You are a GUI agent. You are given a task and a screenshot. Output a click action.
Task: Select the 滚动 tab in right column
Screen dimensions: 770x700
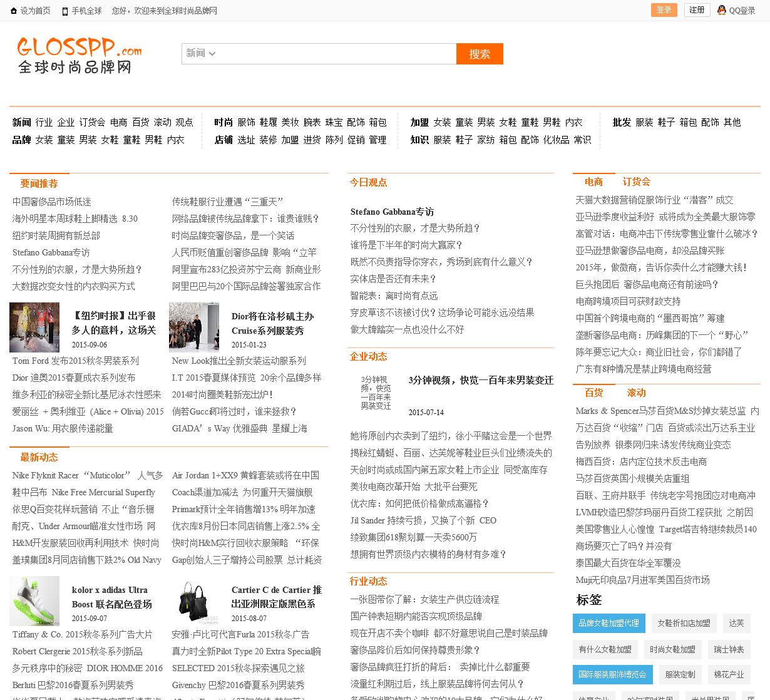[637, 393]
